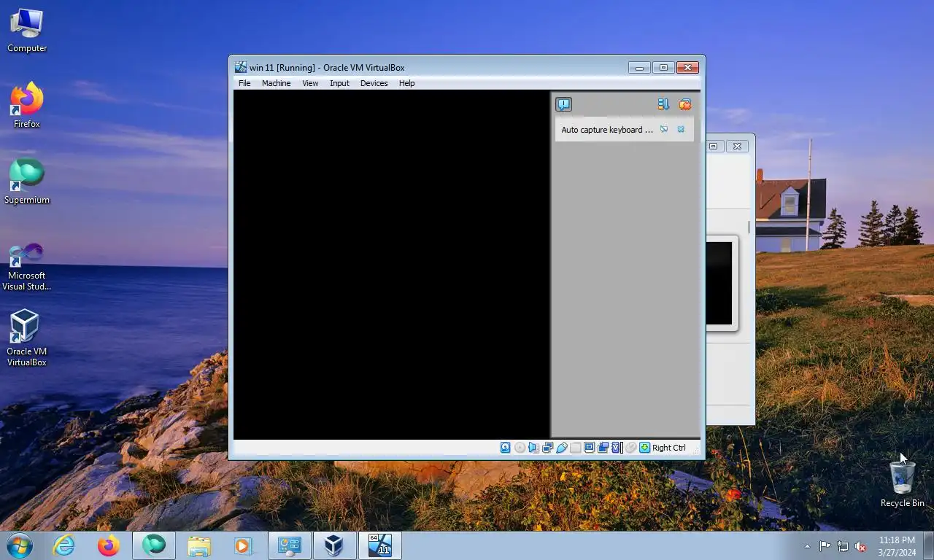Open Windows Media Player from the taskbar
Image resolution: width=934 pixels, height=560 pixels.
242,545
